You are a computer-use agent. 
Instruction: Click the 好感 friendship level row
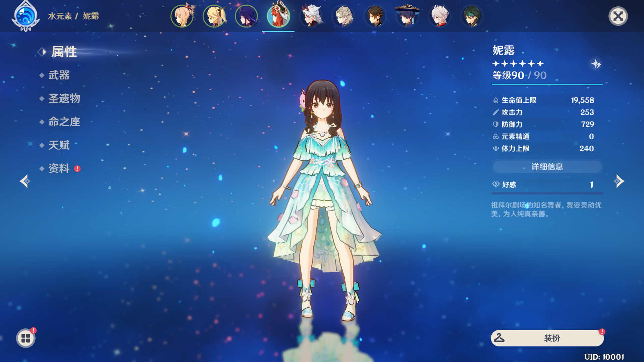(x=547, y=185)
